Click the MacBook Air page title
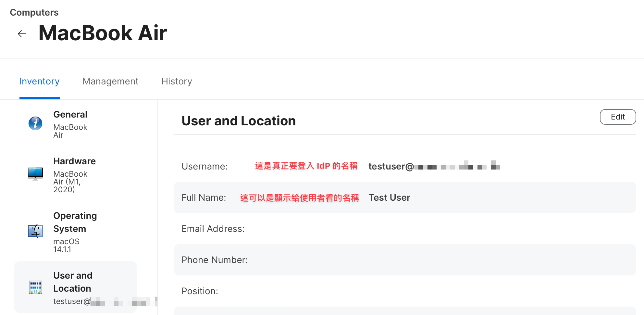Viewport: 644px width, 315px height. pyautogui.click(x=103, y=33)
